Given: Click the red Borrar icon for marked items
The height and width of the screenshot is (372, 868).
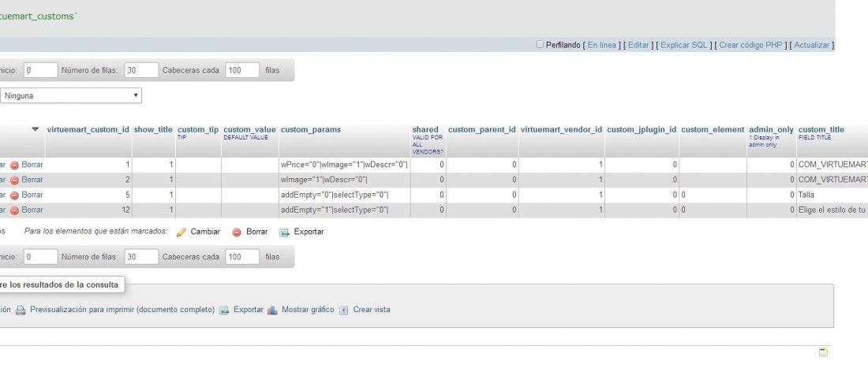Looking at the screenshot, I should [x=237, y=232].
